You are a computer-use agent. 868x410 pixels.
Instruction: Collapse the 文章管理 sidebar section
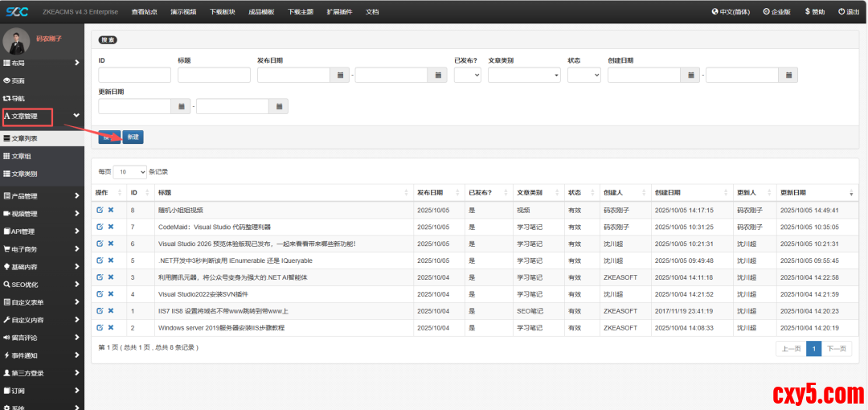[76, 117]
